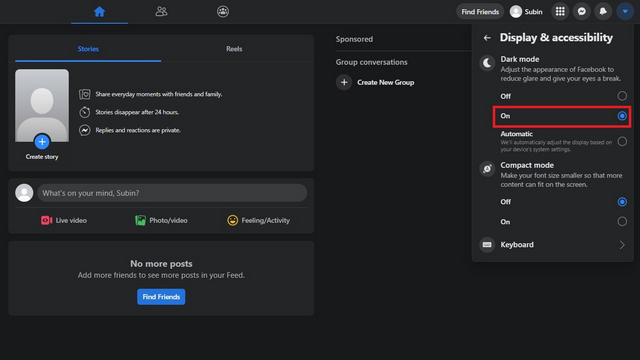This screenshot has width=640, height=360.
Task: Click the blue plus Create story button
Action: [x=42, y=142]
